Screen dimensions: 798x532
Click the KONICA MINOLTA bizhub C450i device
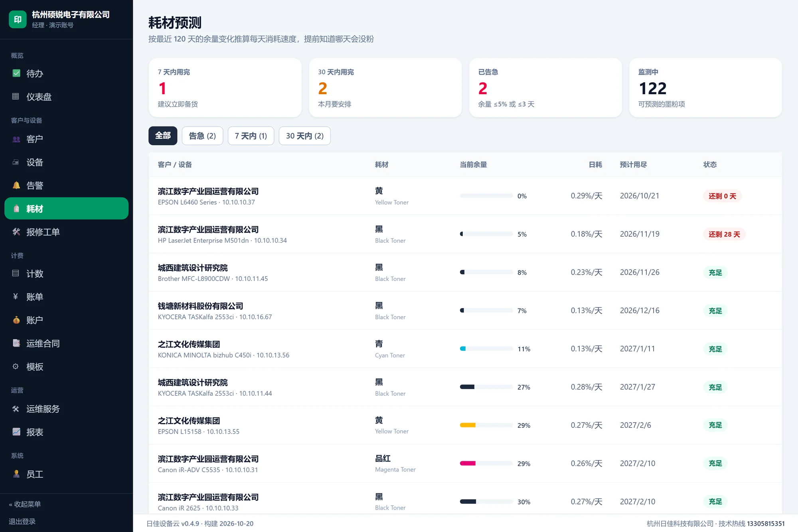pos(223,355)
